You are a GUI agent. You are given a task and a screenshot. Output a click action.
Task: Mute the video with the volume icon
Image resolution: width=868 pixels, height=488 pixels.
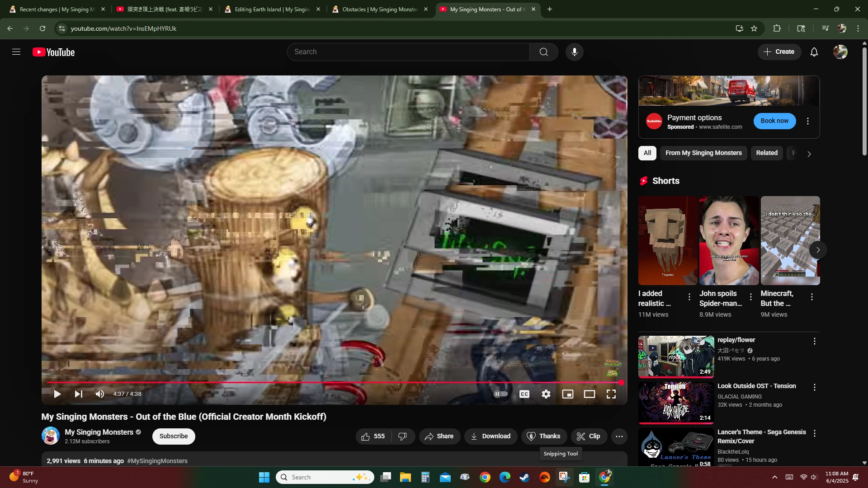[100, 394]
